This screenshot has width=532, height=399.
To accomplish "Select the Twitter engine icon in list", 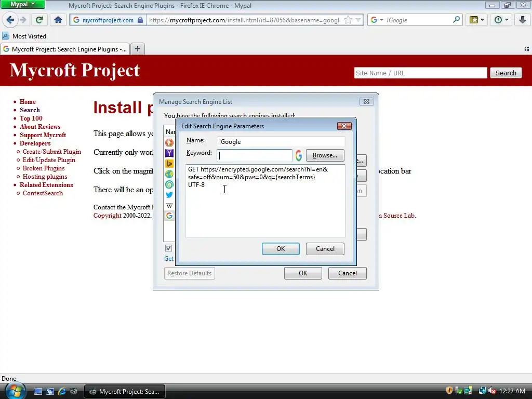I will (169, 195).
